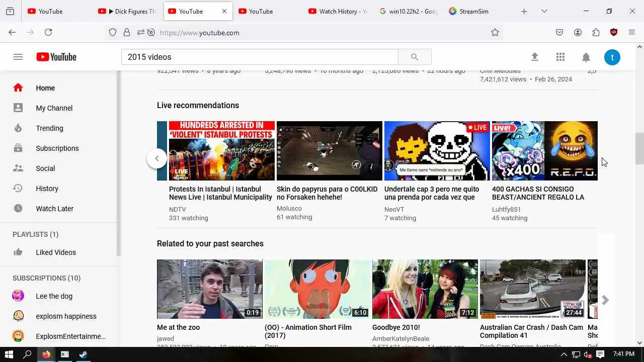Click the Lee the dog avatar icon
The height and width of the screenshot is (362, 644).
18,296
